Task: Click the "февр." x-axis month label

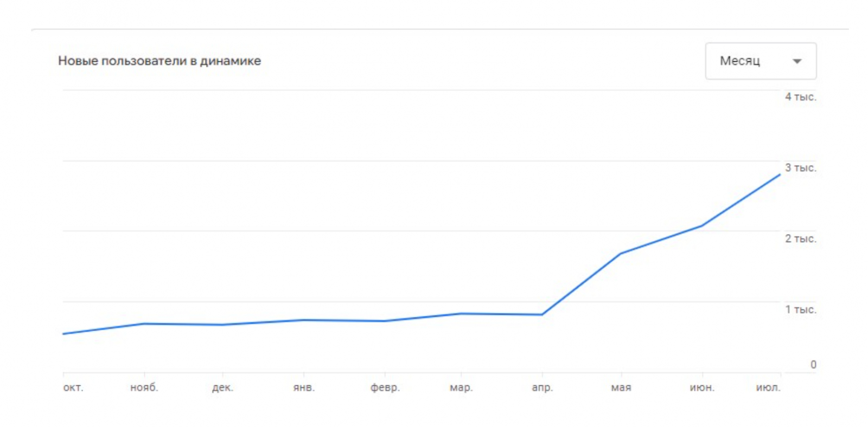Action: pos(385,387)
